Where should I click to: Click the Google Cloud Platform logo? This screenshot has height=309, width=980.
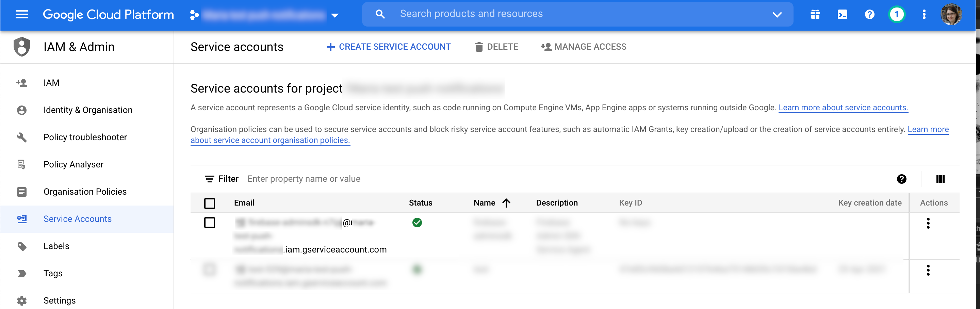[108, 14]
